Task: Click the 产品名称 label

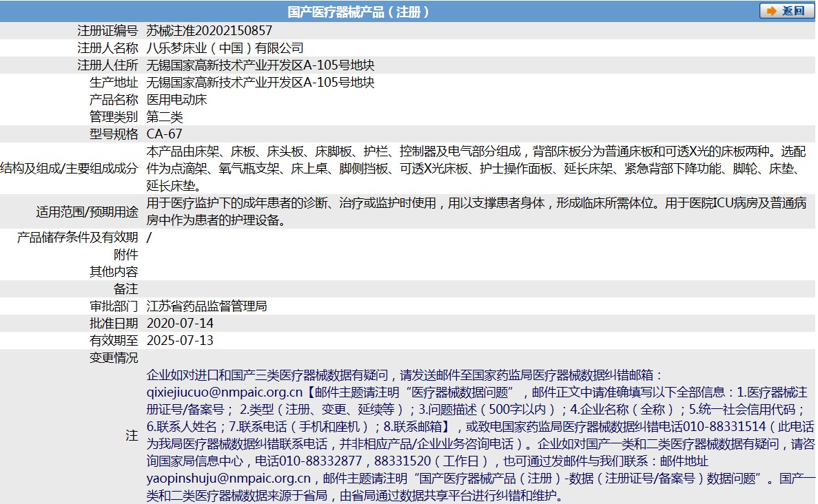Action: tap(114, 100)
